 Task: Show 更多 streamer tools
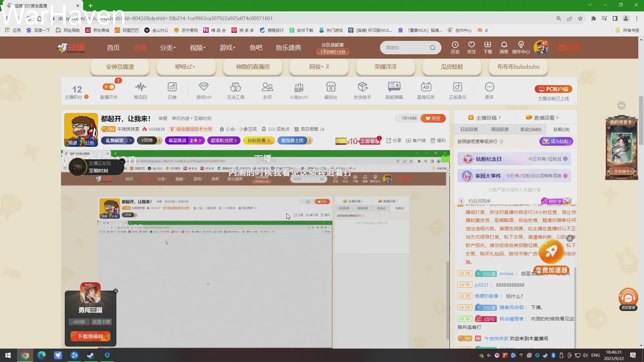pos(489,90)
